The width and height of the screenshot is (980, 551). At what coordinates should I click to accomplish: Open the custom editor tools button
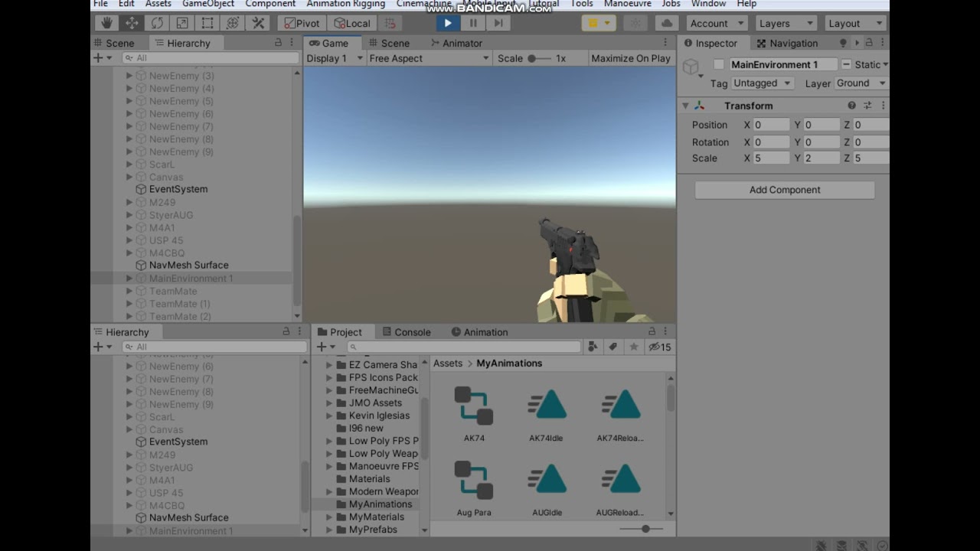click(259, 23)
